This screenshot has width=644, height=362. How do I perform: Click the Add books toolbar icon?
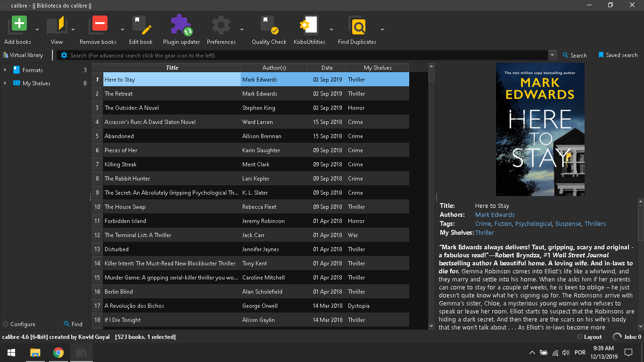(x=19, y=25)
